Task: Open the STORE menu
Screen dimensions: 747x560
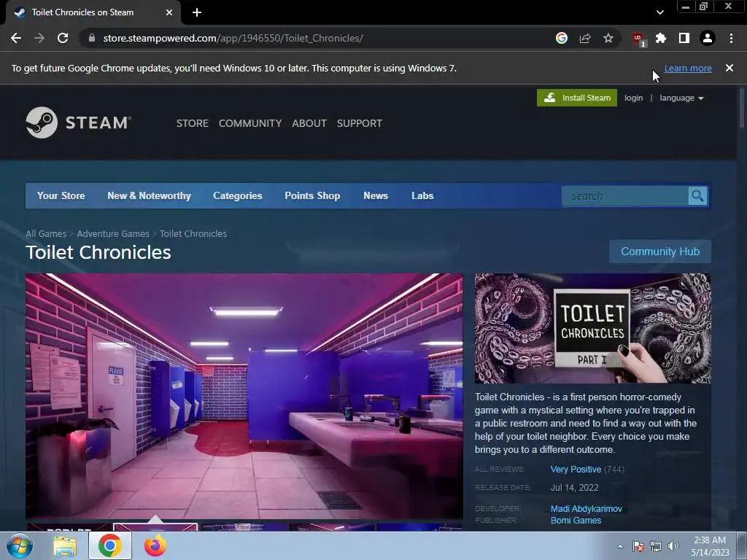Action: [x=193, y=123]
